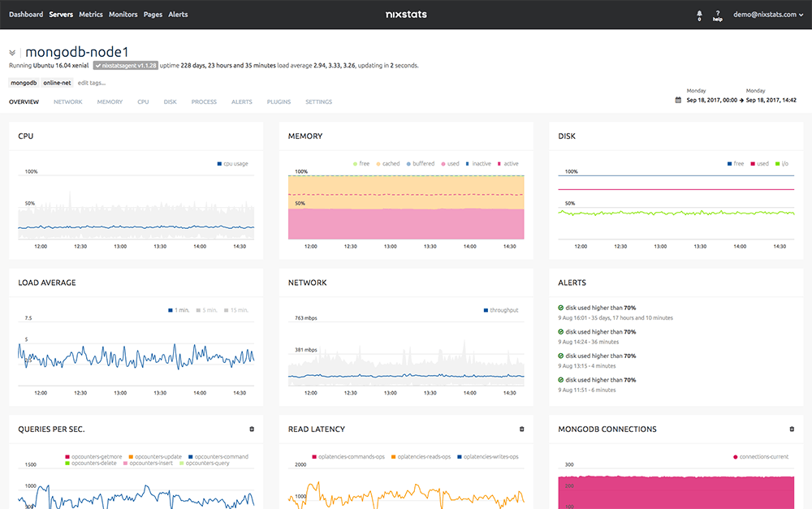The image size is (812, 509).
Task: Click the mongodb tag label
Action: click(24, 83)
